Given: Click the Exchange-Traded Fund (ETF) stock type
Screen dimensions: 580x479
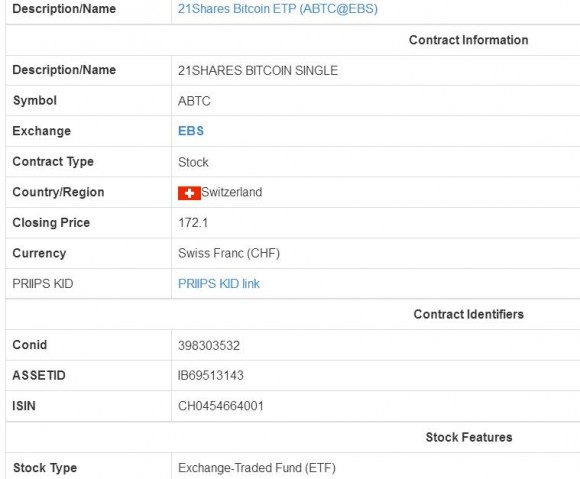Looking at the screenshot, I should (x=257, y=468).
